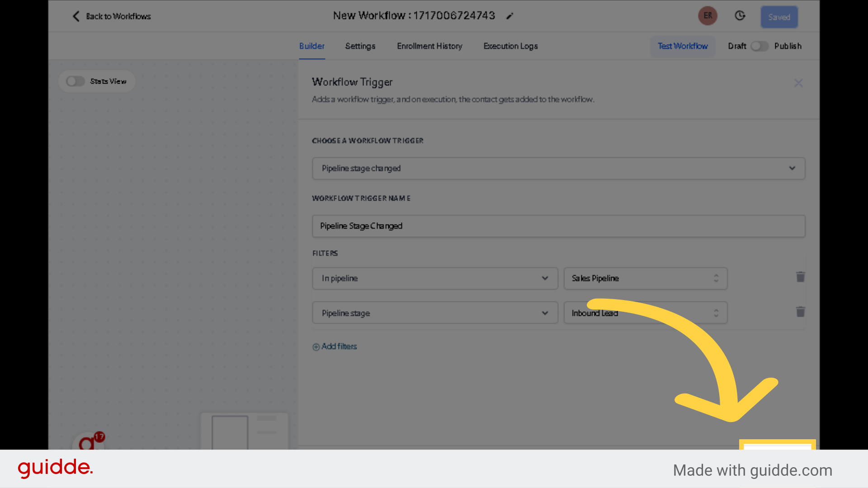This screenshot has width=868, height=488.
Task: Open the Enrollment History tab
Action: [429, 46]
